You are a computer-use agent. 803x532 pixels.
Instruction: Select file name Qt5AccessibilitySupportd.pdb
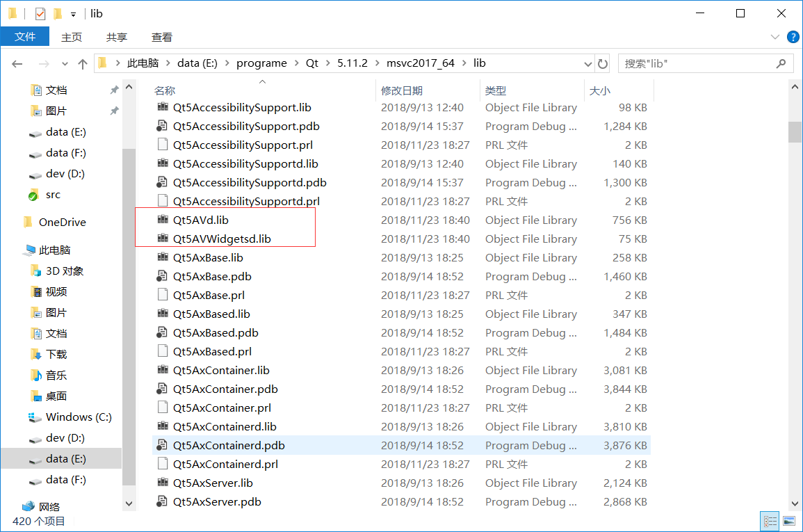click(x=250, y=182)
